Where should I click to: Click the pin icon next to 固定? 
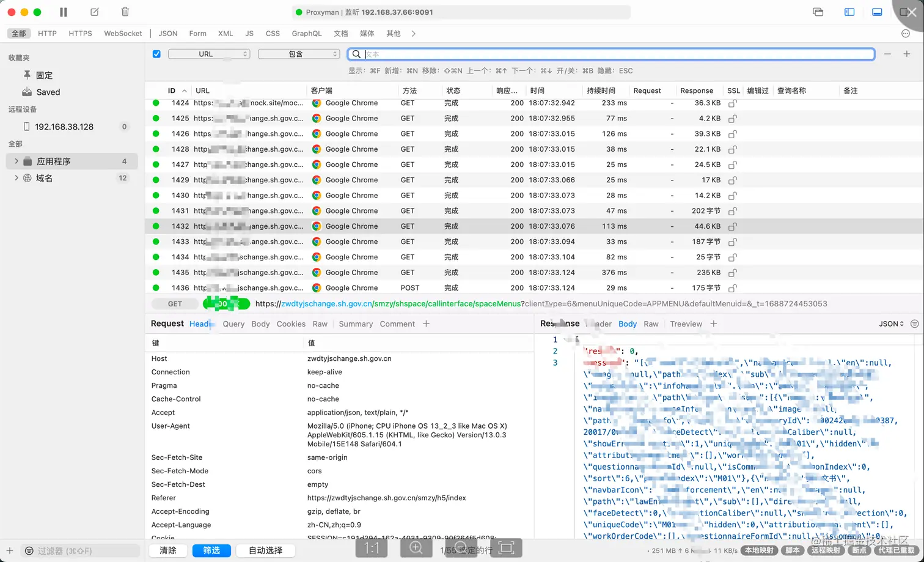27,75
